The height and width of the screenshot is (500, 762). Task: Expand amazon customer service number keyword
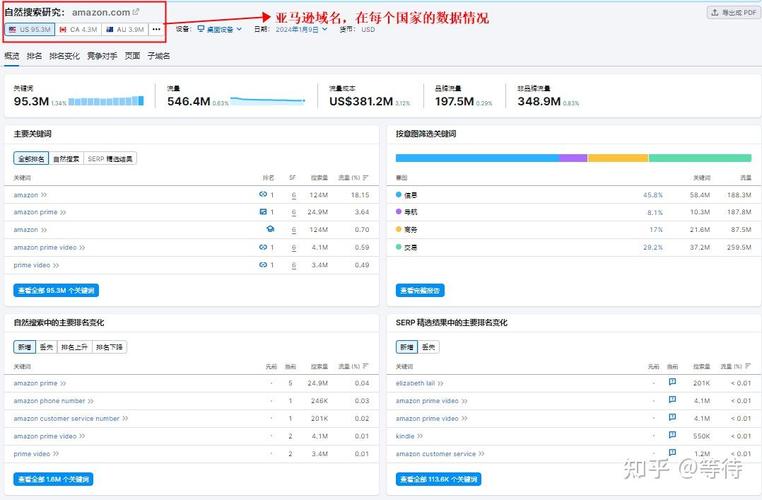click(x=125, y=418)
